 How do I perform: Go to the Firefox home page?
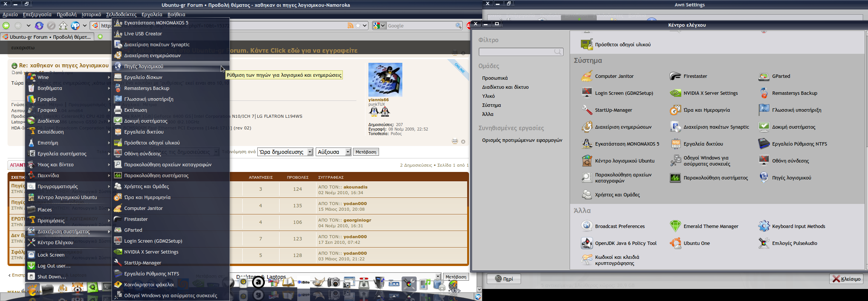(63, 26)
